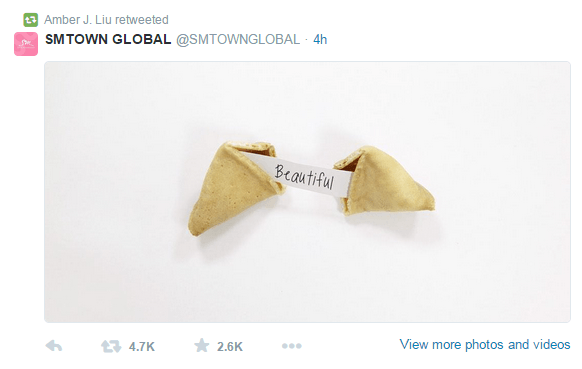Retweet using the retweet arrows icon

coord(111,346)
